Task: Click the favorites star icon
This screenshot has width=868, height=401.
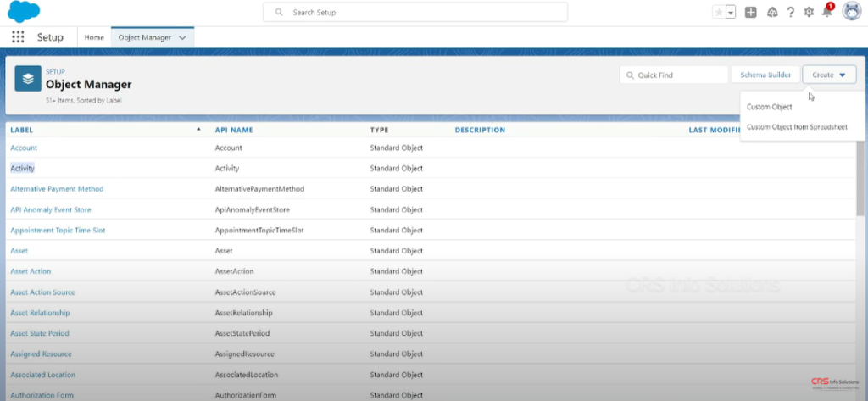Action: click(719, 12)
